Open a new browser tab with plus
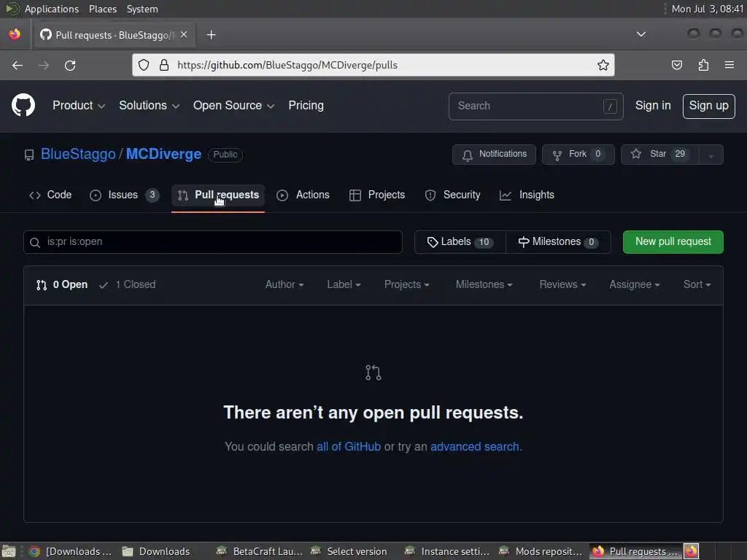747x560 pixels. [211, 35]
